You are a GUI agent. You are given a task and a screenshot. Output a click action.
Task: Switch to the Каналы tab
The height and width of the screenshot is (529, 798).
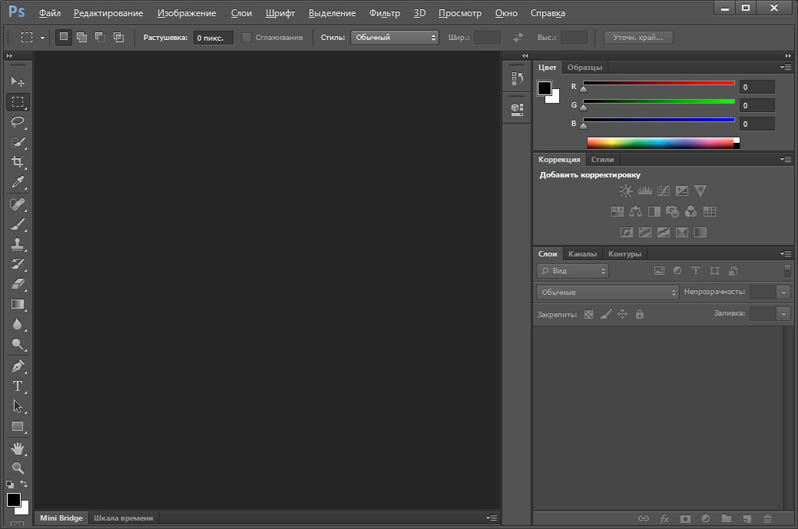click(582, 254)
